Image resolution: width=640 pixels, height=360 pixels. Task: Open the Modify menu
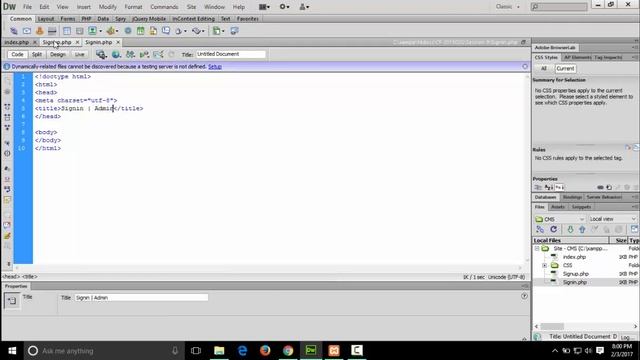pos(108,7)
